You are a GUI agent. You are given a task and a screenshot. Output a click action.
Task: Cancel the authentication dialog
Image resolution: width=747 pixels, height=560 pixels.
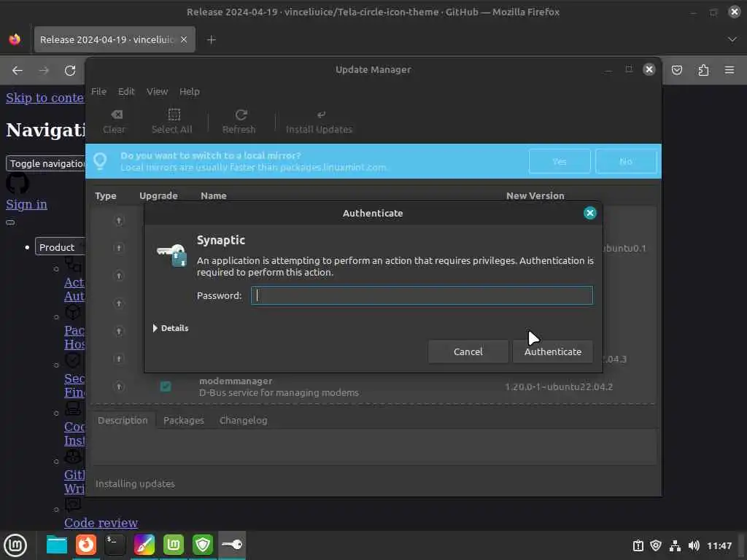(468, 351)
